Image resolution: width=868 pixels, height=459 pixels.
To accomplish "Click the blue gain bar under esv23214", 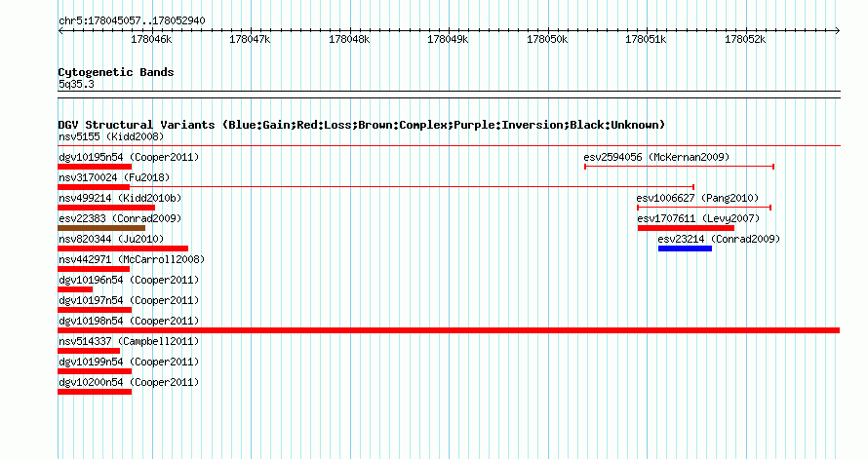I will [685, 249].
